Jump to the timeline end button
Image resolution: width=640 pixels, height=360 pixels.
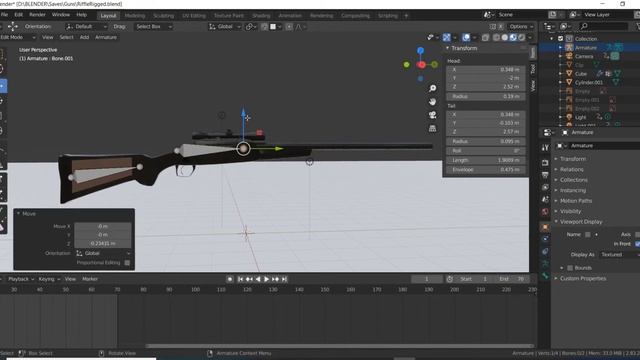point(284,279)
